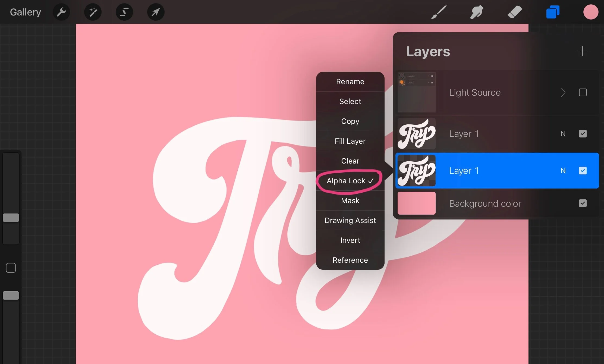
Task: Activate the Transform arrow tool
Action: click(156, 12)
